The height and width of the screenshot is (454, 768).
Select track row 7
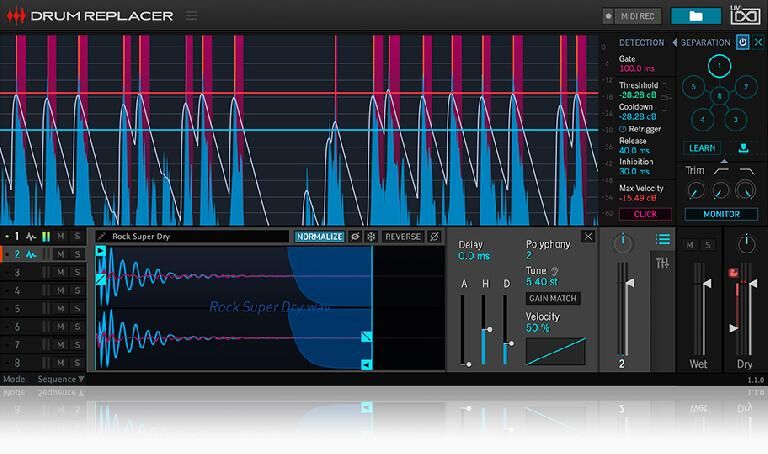click(43, 345)
